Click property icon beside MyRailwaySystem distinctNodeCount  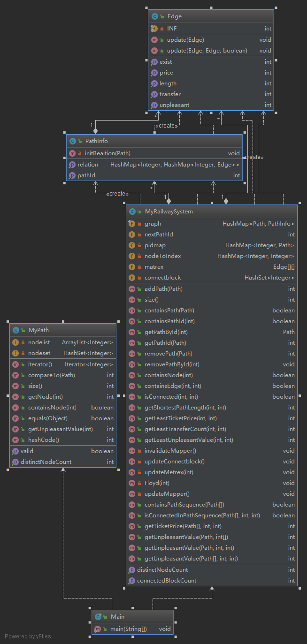(132, 570)
